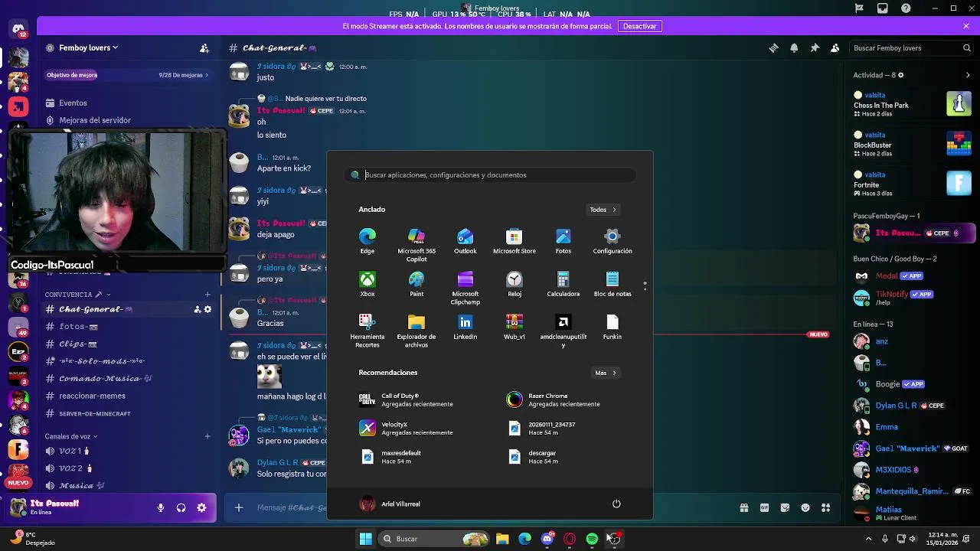Open the Funkin pinned file

pyautogui.click(x=612, y=327)
